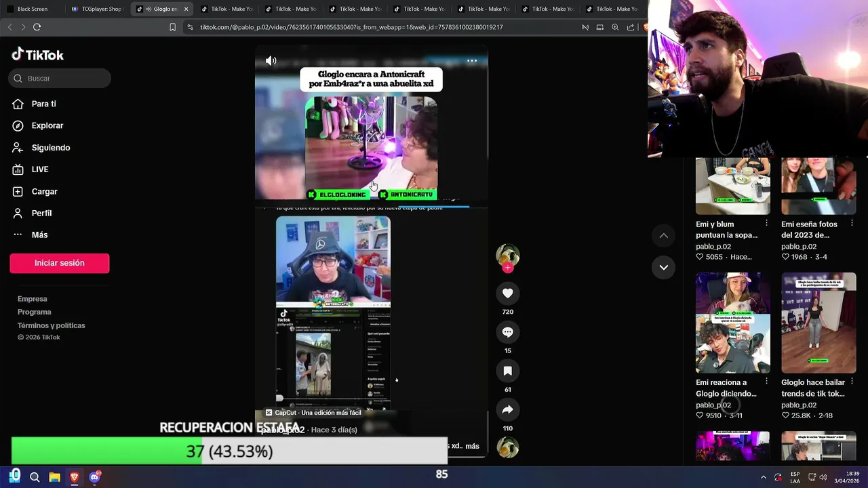Close the Gloglo TikTok tab

[x=186, y=9]
